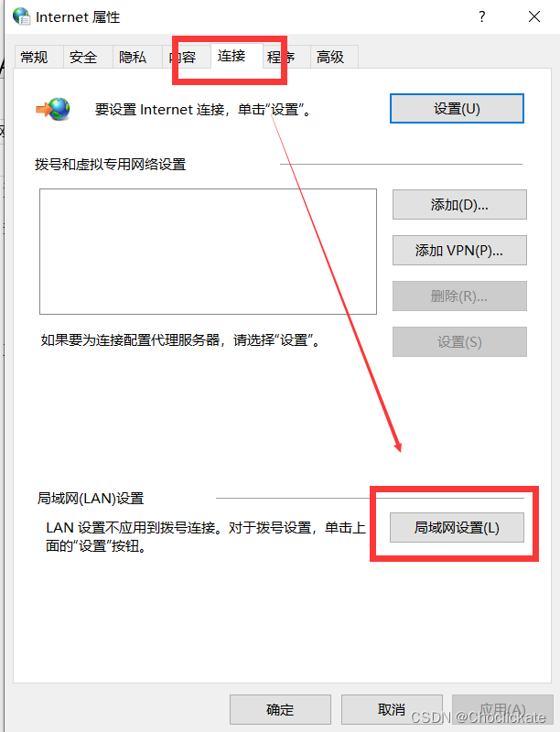Click the 设置(U) button
560x732 pixels.
click(x=457, y=109)
